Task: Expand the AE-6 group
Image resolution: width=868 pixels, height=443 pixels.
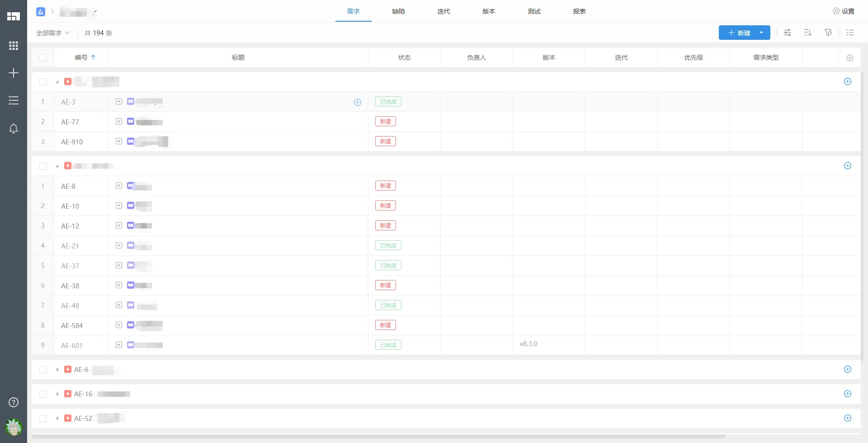Action: click(x=57, y=370)
